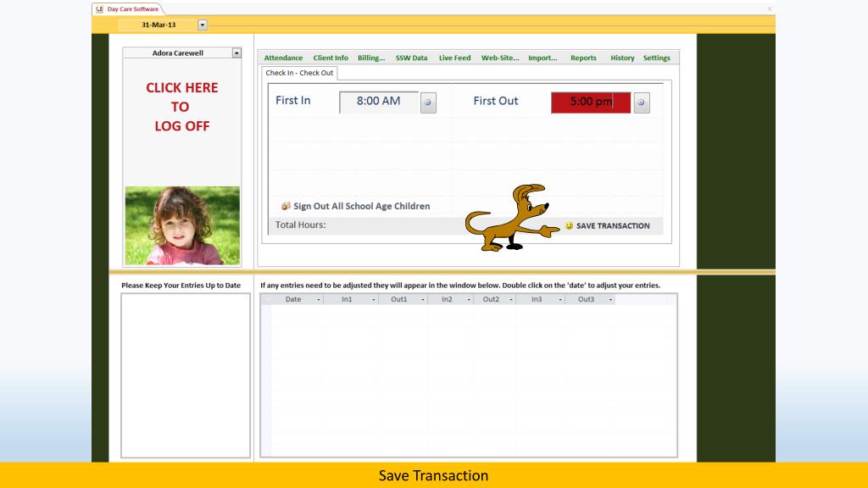Click the Sign Out All School Age icon
The height and width of the screenshot is (488, 868).
pyautogui.click(x=286, y=206)
